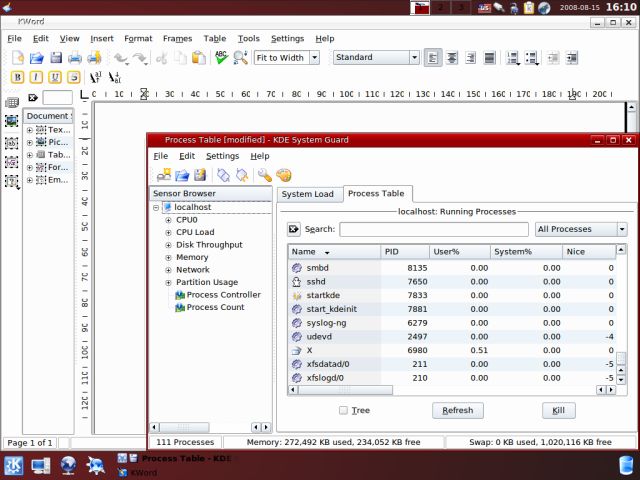This screenshot has height=480, width=640.
Task: Click the configure wrench icon in System Guard
Action: pos(264,175)
